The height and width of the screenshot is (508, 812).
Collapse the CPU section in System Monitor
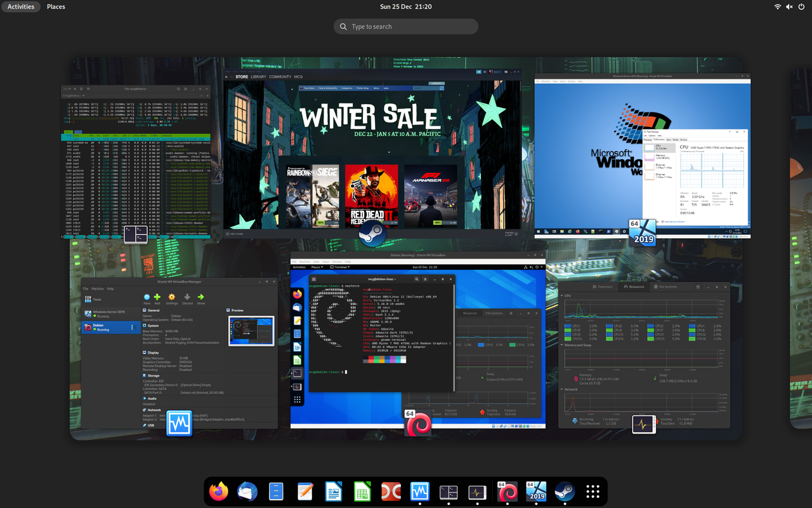coord(561,295)
